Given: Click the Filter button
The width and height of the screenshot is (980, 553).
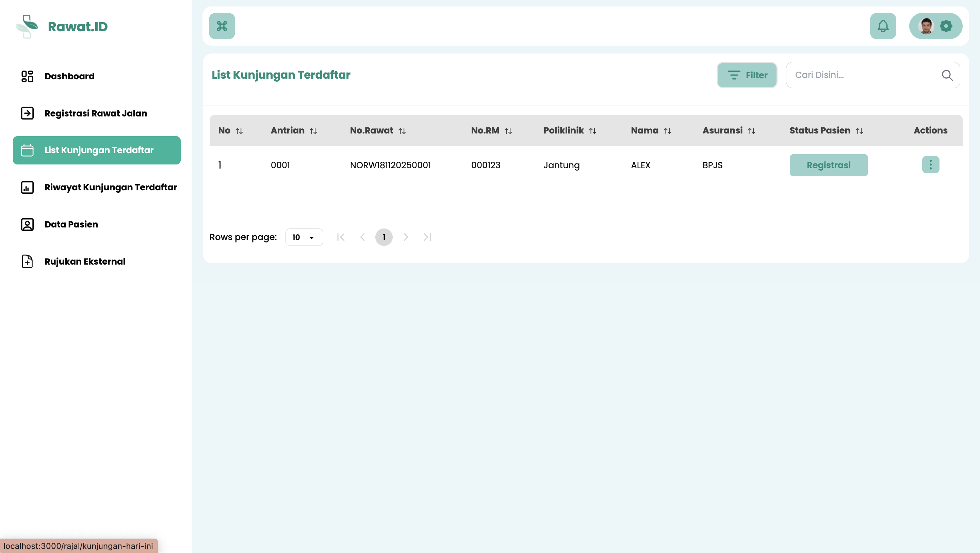Looking at the screenshot, I should [747, 75].
